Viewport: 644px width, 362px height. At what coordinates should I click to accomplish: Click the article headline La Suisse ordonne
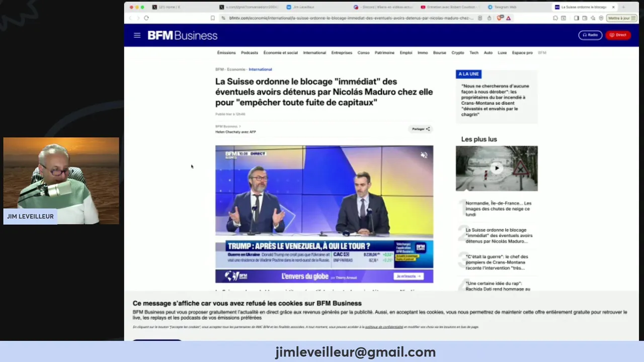point(324,92)
